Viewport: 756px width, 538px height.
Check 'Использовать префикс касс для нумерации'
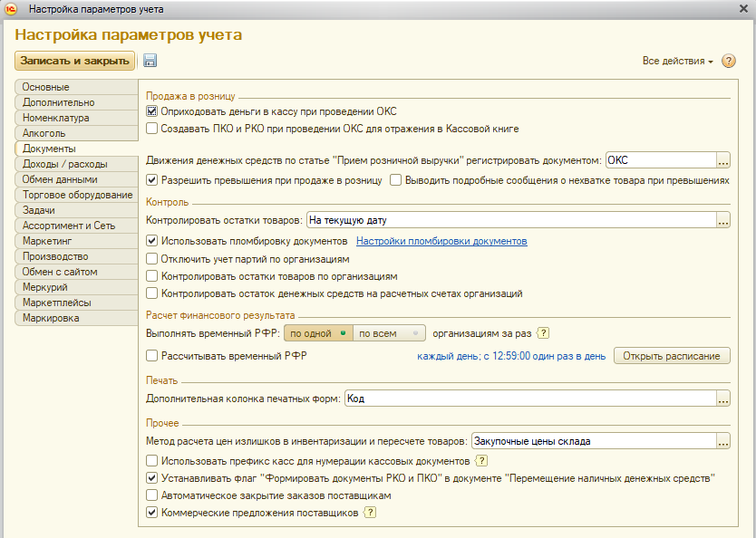(x=152, y=461)
